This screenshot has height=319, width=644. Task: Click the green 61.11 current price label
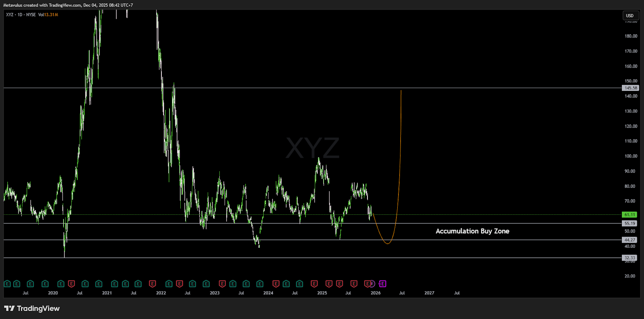630,215
